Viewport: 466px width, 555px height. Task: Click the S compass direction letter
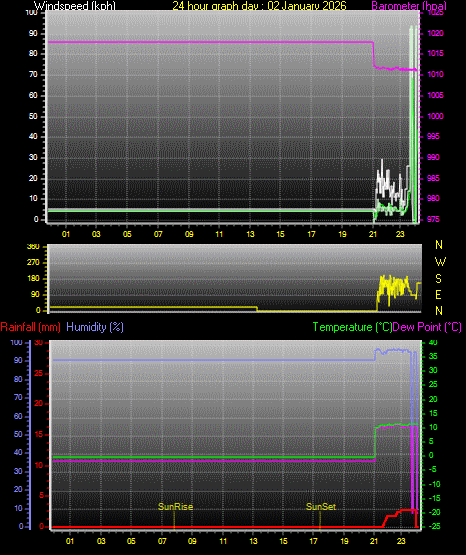pos(438,279)
